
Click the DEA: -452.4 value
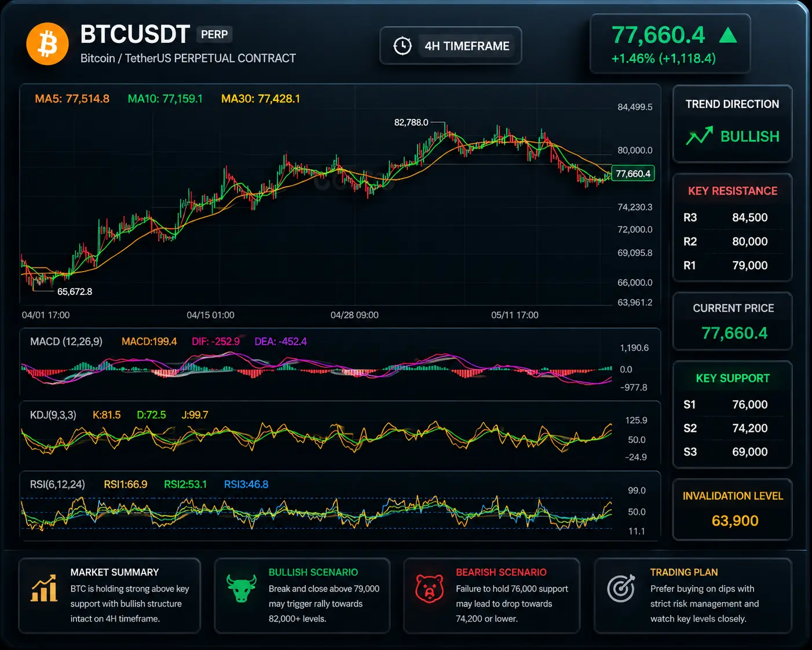pos(281,342)
